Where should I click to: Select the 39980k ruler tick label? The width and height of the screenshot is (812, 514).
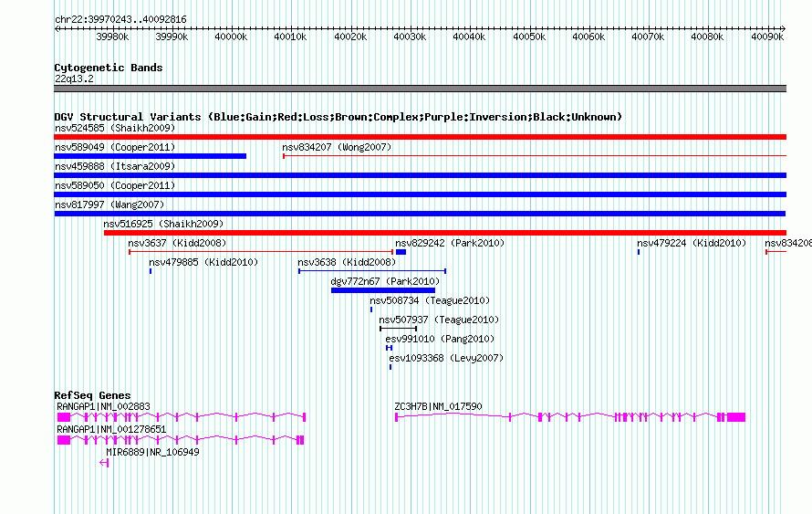[112, 37]
